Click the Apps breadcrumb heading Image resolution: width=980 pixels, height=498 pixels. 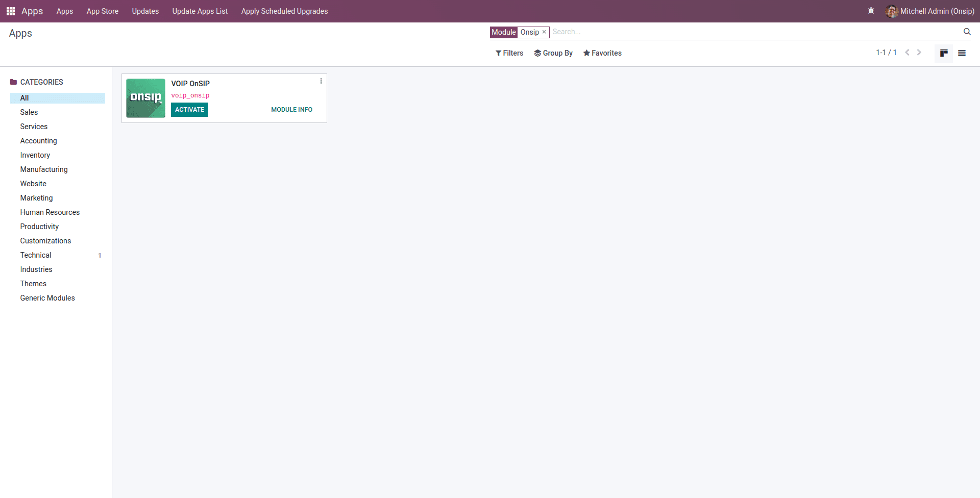[20, 33]
